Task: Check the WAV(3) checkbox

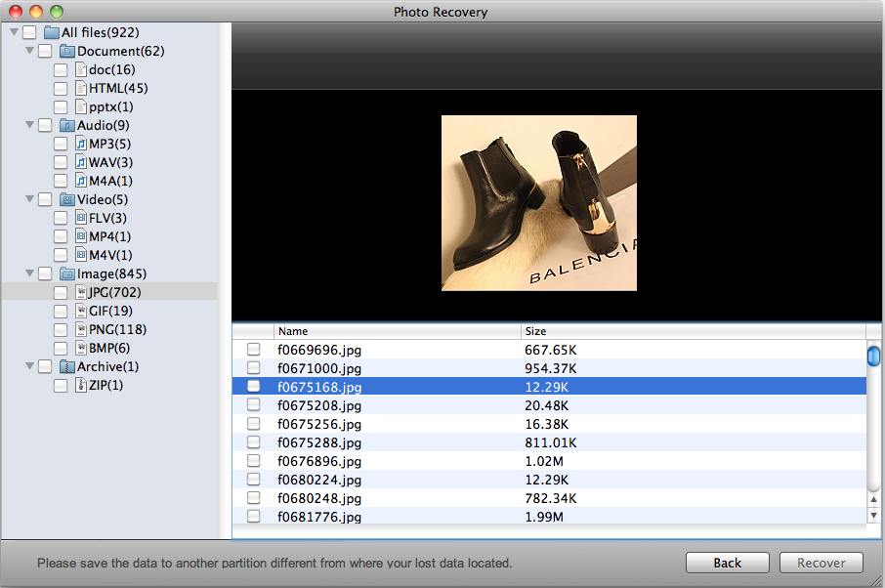Action: [x=61, y=162]
